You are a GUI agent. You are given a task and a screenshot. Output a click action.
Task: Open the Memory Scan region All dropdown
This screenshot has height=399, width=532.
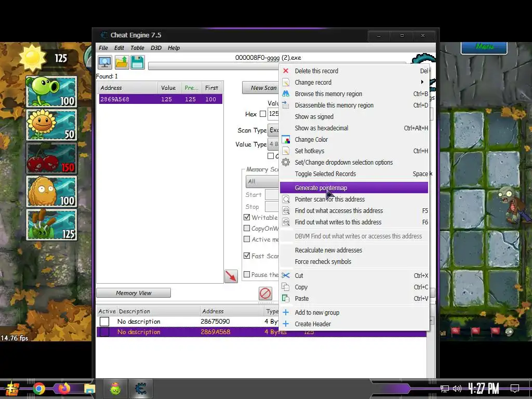tap(262, 181)
